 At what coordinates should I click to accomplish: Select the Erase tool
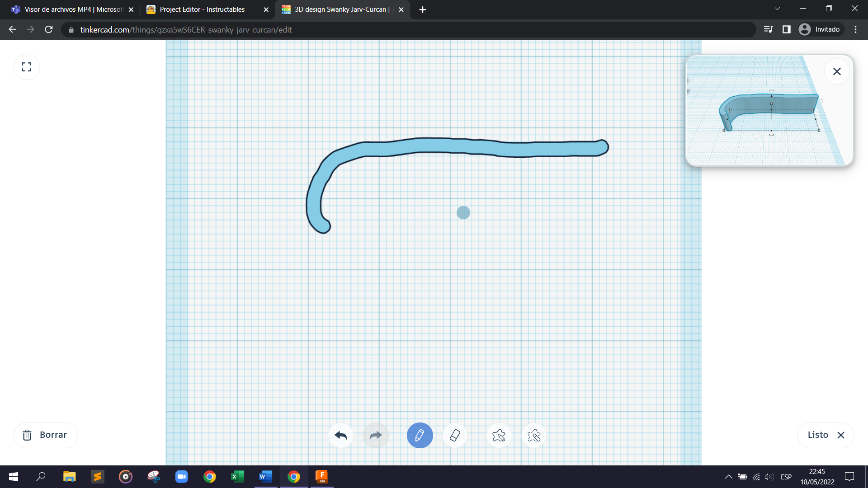click(455, 435)
